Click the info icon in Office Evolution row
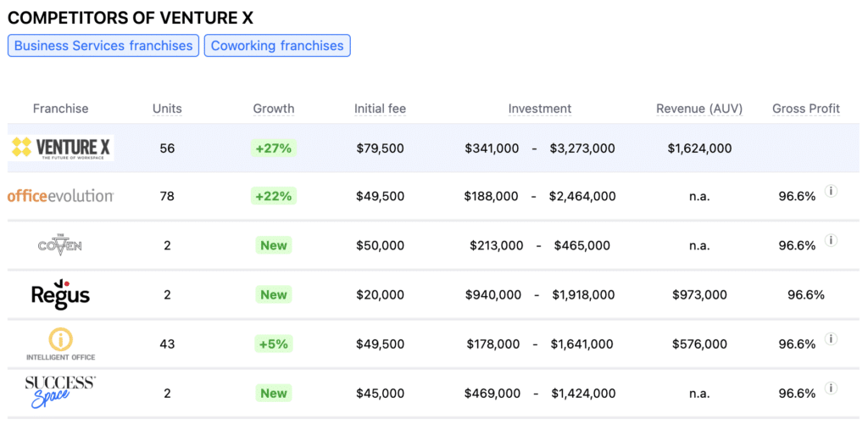Viewport: 868px width, 436px height. point(831,191)
